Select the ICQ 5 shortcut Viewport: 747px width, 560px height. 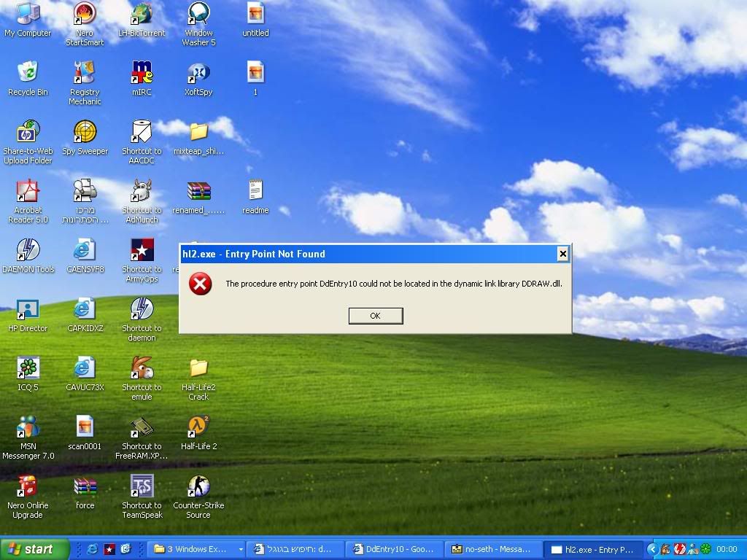tap(28, 374)
